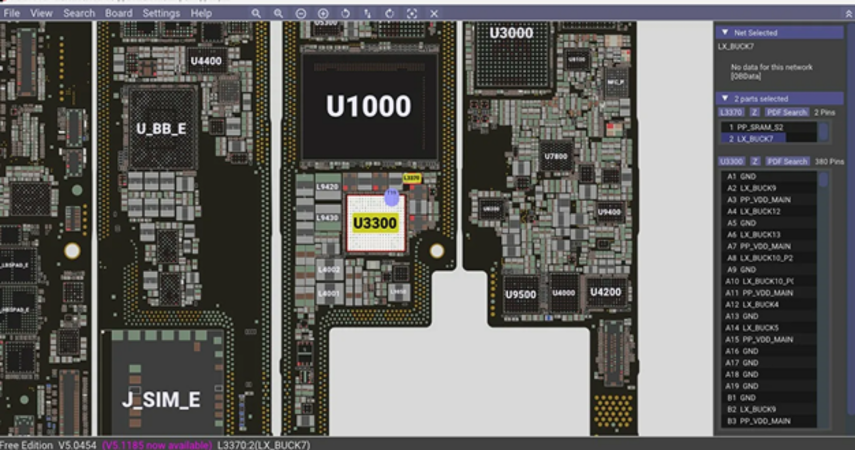The width and height of the screenshot is (855, 450).
Task: Collapse the Net Selected section
Action: (x=725, y=33)
